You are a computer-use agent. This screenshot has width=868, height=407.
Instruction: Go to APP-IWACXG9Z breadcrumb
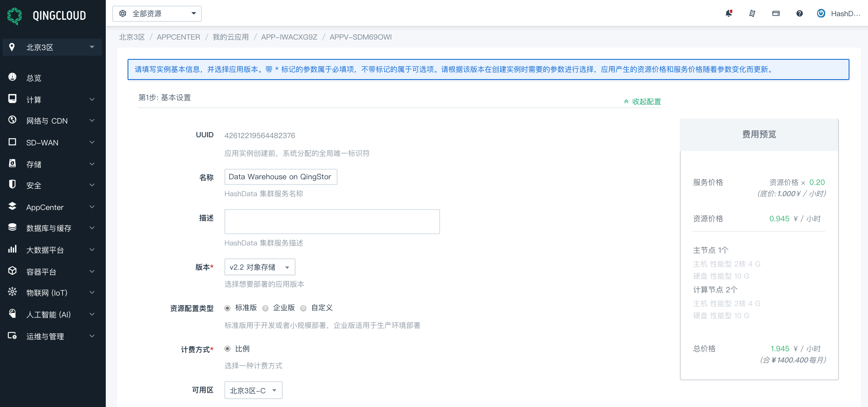289,37
